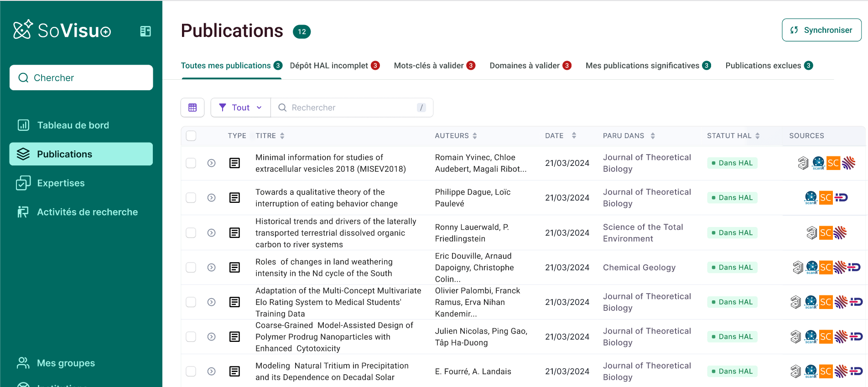The width and height of the screenshot is (868, 387).
Task: Click the Mes groupes icon
Action: [23, 363]
